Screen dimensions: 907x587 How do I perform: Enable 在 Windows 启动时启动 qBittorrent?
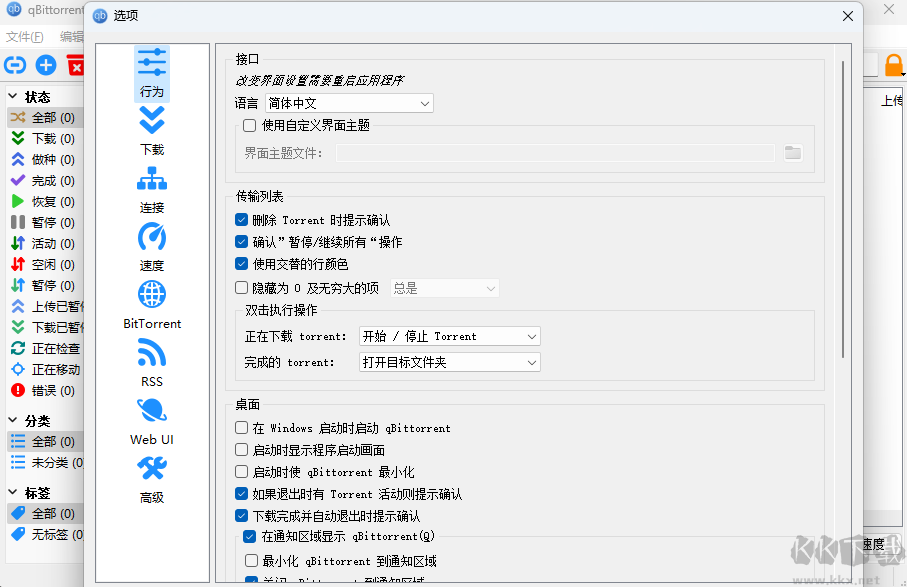click(242, 428)
